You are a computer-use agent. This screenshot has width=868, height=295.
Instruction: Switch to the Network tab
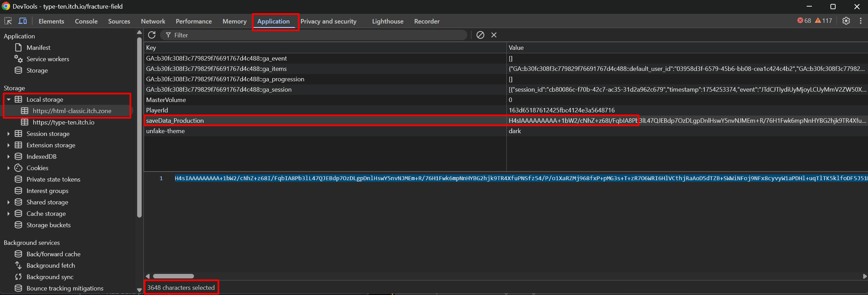tap(153, 21)
